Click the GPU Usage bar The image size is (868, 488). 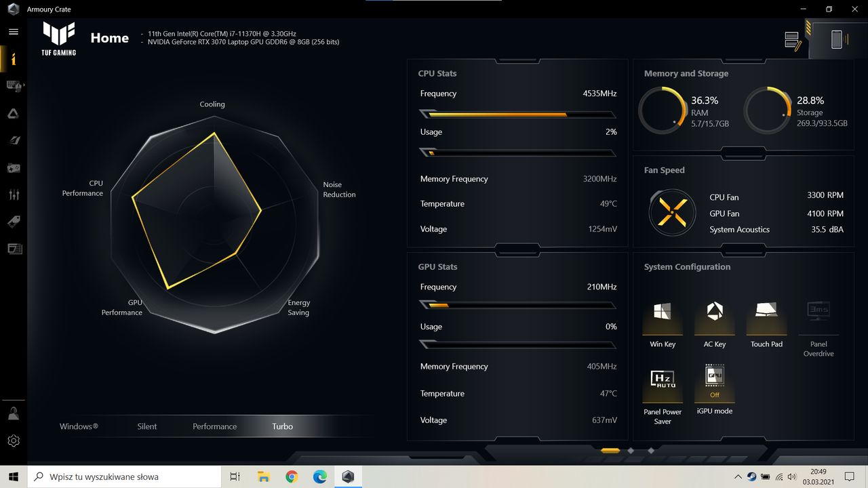[x=518, y=344]
